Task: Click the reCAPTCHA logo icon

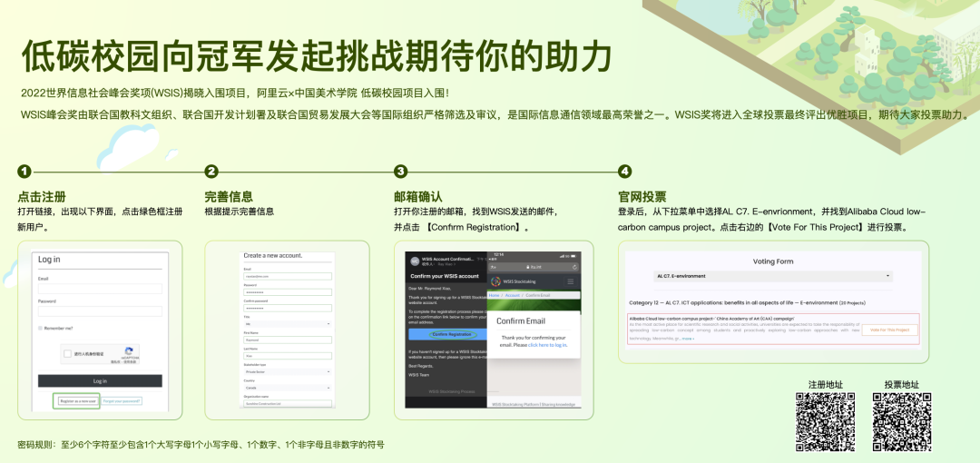Action: pos(129,351)
